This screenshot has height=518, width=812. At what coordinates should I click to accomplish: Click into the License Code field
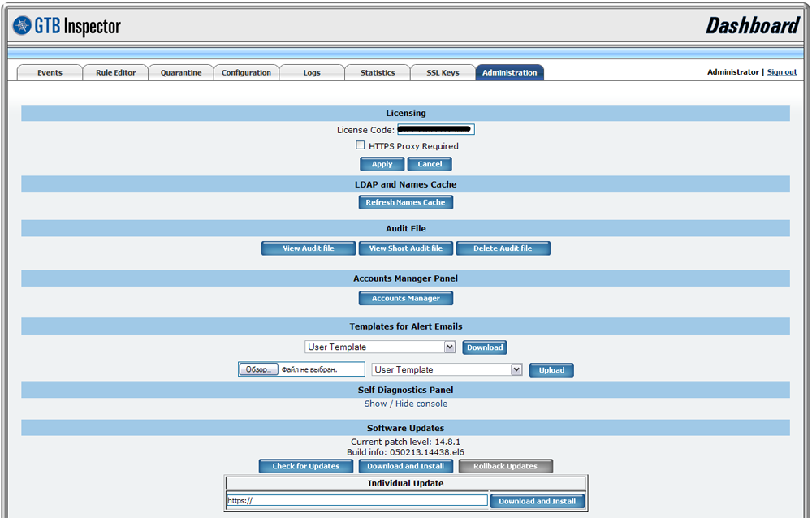click(x=435, y=130)
